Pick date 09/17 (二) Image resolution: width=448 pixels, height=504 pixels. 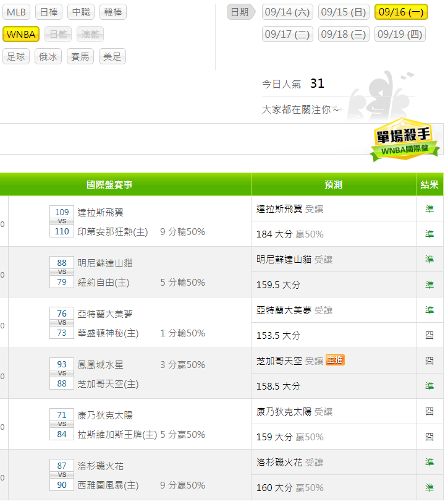287,34
